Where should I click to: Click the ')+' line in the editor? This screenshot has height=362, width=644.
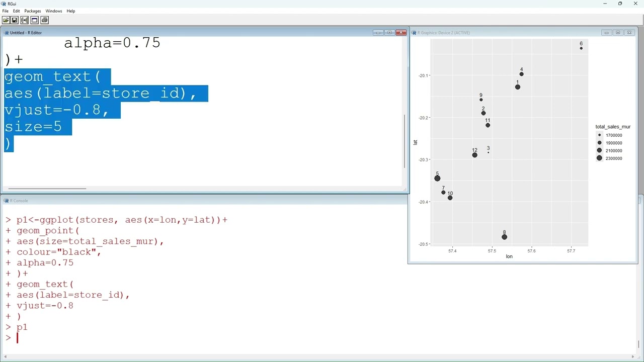point(14,59)
